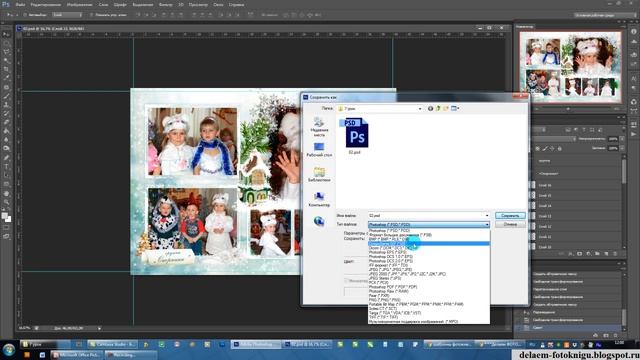Select the Hand tool
The width and height of the screenshot is (640, 360).
click(x=6, y=193)
